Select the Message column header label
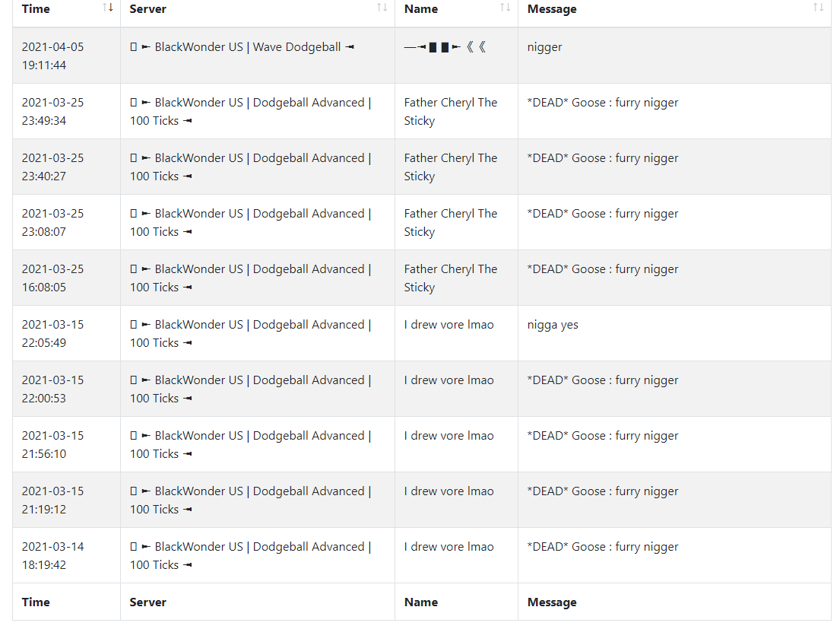Image resolution: width=840 pixels, height=626 pixels. (552, 9)
